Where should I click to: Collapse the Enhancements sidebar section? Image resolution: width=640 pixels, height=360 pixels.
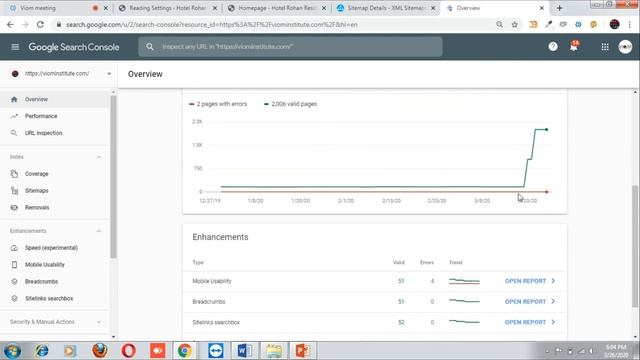click(x=99, y=231)
